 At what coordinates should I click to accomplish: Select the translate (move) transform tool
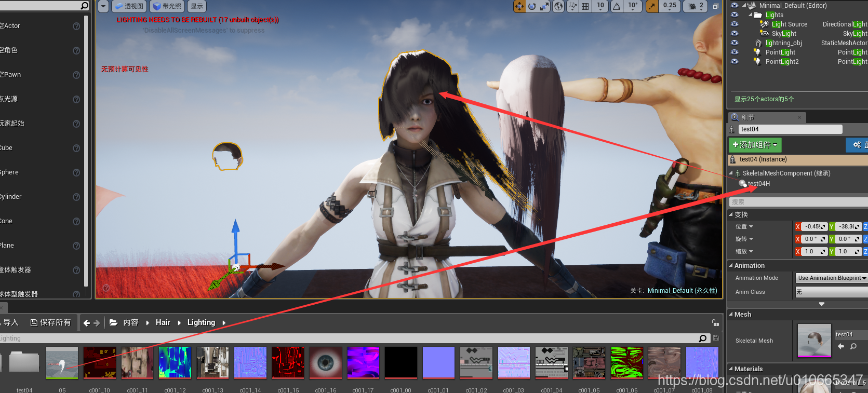519,6
